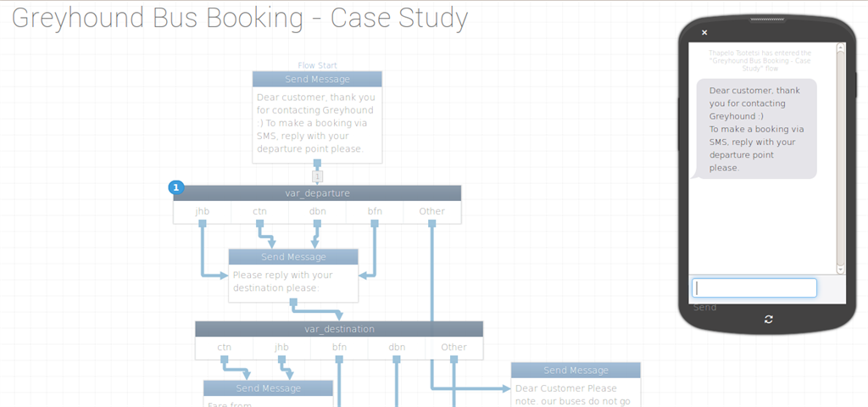Click jhb rule in var_destination
The height and width of the screenshot is (407, 868).
tap(281, 347)
